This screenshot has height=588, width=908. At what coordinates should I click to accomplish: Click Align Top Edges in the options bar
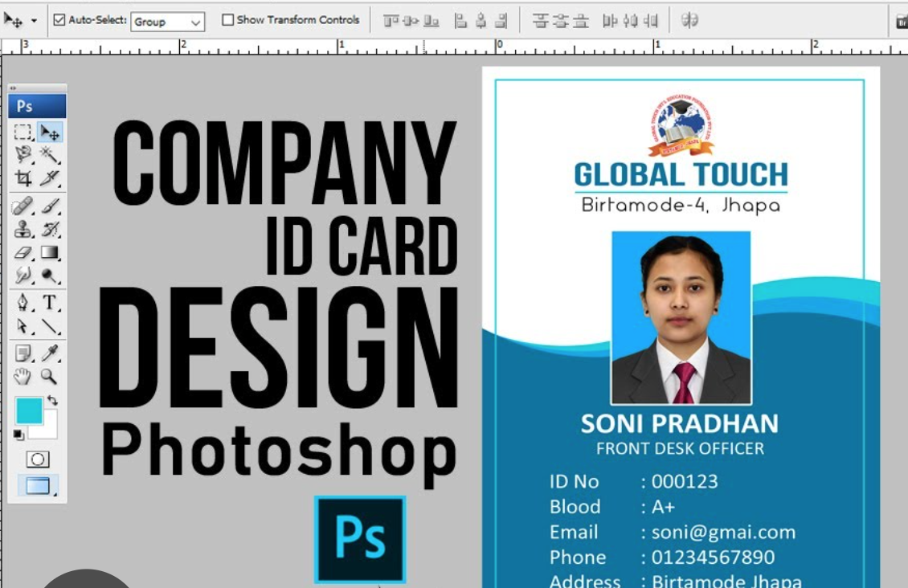pyautogui.click(x=391, y=22)
